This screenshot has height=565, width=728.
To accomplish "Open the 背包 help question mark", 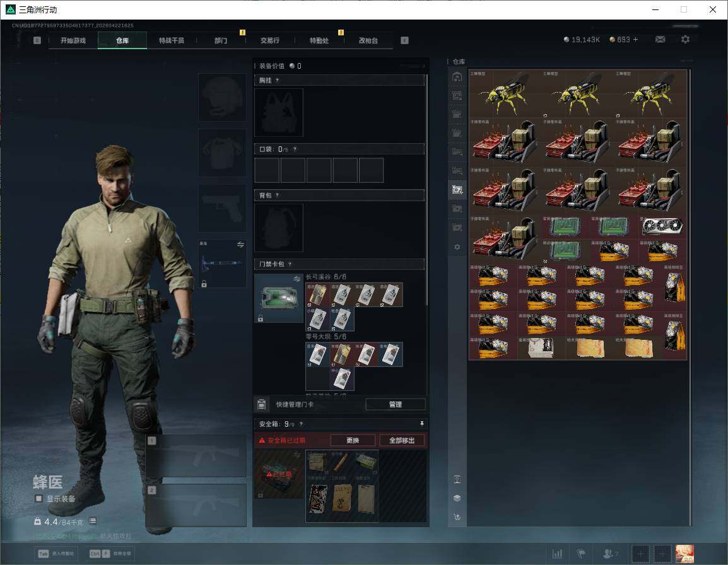I will coord(277,195).
